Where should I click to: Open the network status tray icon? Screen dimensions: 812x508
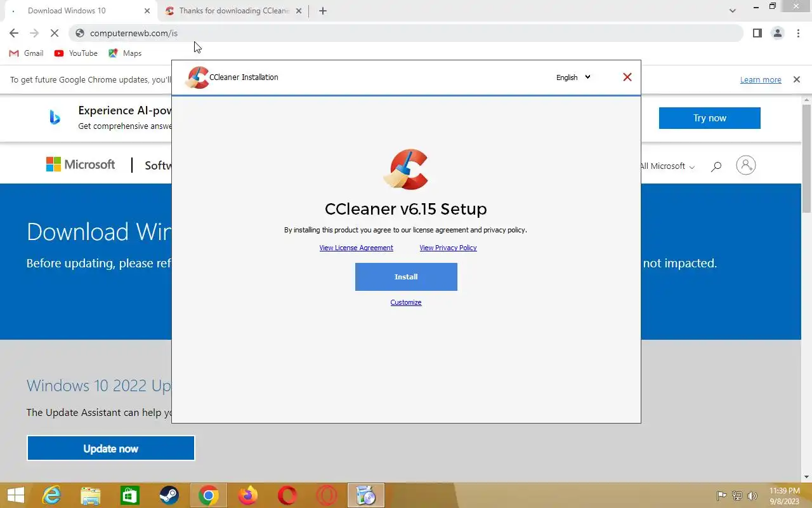(737, 496)
